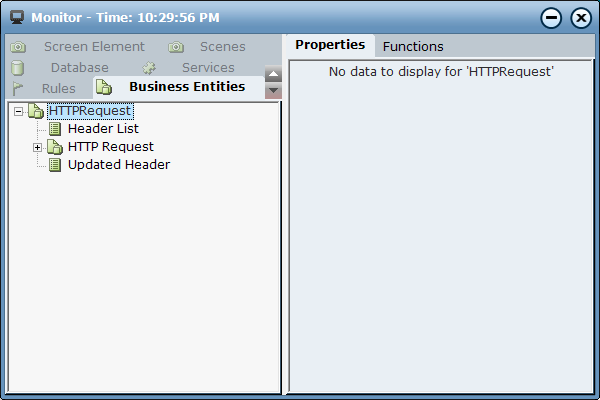Select the Header List tree item
Viewport: 600px width, 400px height.
(103, 129)
